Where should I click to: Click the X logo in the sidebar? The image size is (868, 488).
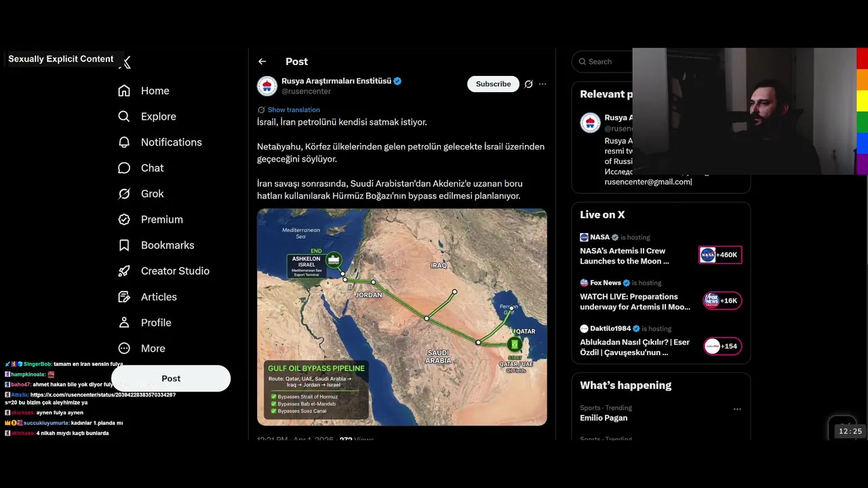pyautogui.click(x=125, y=62)
